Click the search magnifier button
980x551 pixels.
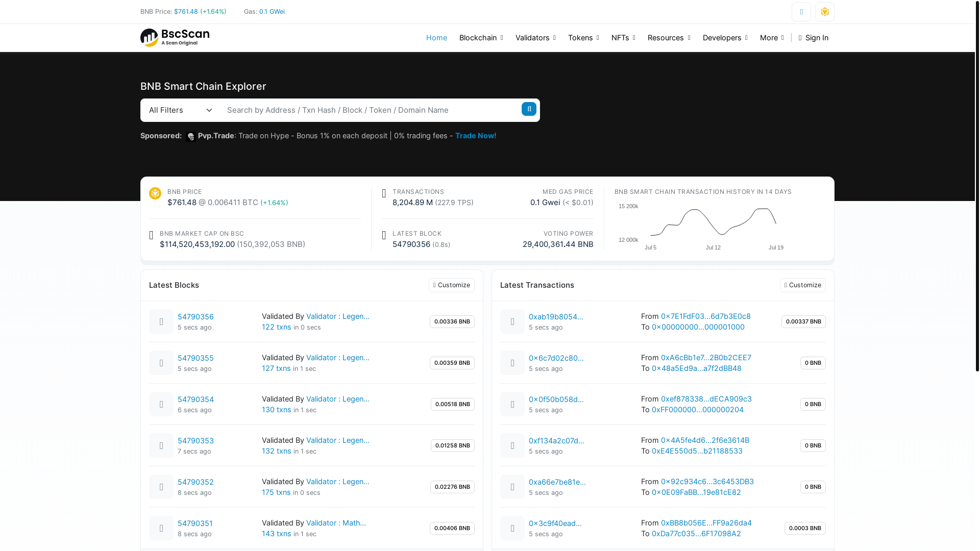click(x=529, y=109)
